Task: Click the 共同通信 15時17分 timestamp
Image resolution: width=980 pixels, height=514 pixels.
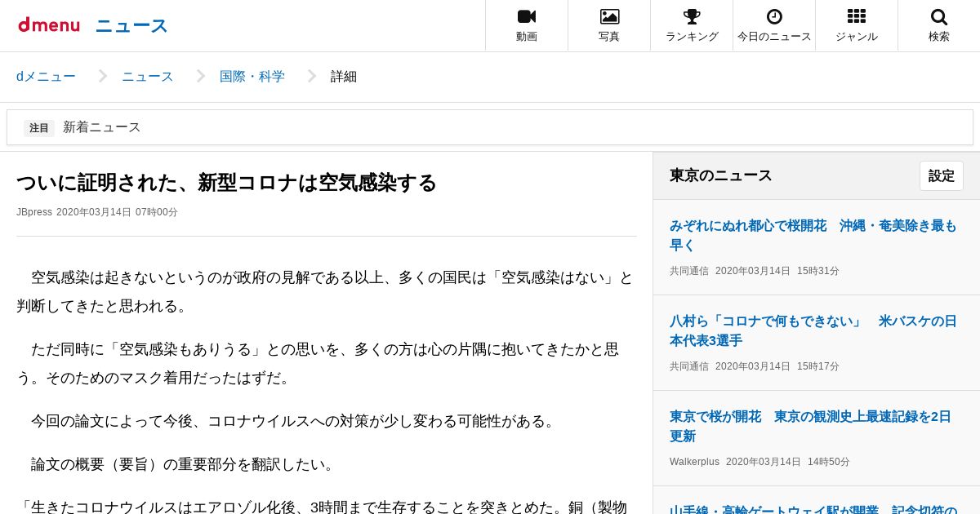Action: (755, 366)
